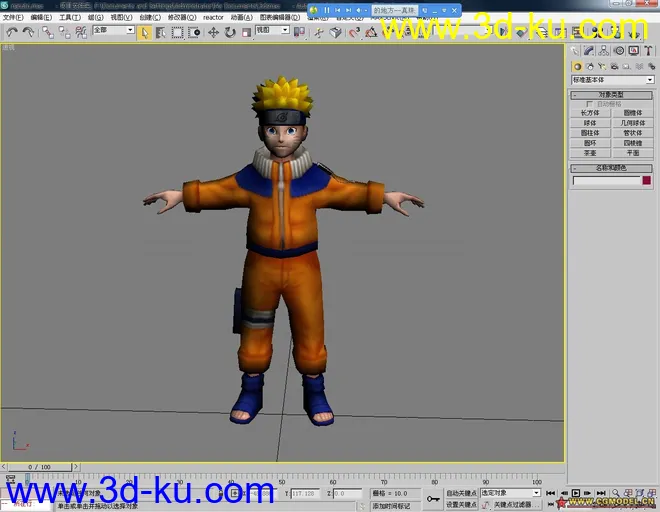Open the 编辑(E) menu
Image resolution: width=660 pixels, height=512 pixels.
coord(41,17)
